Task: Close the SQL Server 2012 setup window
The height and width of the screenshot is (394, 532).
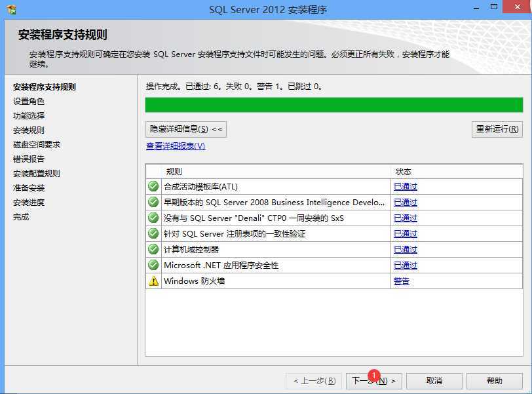Action: tap(517, 7)
